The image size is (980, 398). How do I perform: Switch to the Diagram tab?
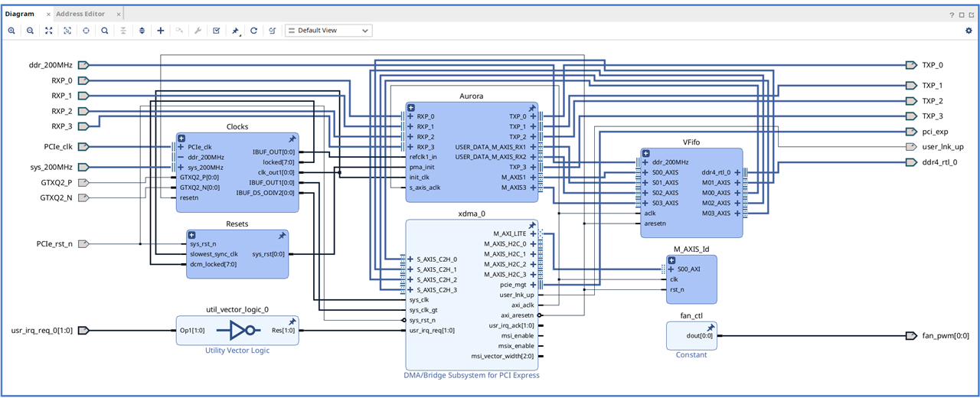[x=20, y=14]
